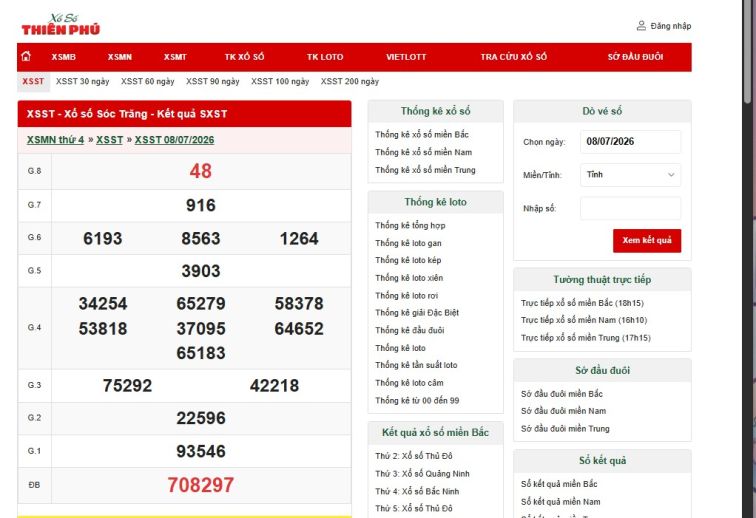Open the VIETLOTT menu item

tap(406, 57)
